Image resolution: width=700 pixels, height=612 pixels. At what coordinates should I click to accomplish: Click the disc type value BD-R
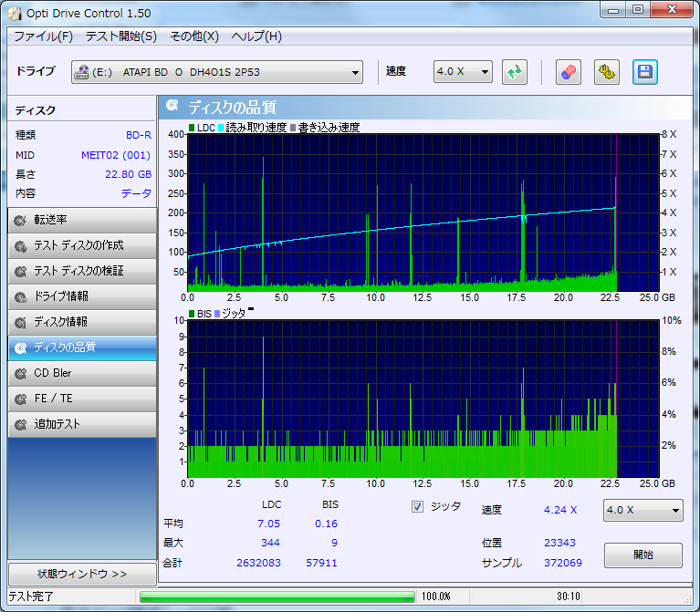tap(139, 135)
